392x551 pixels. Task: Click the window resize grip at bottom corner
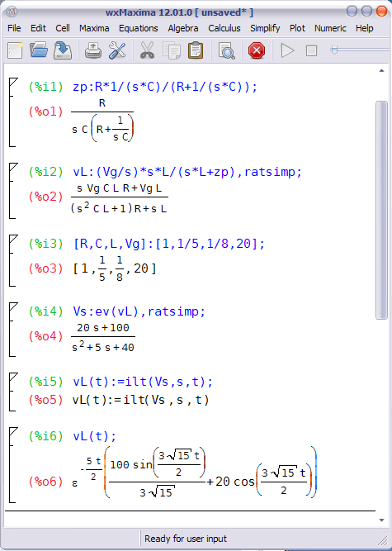(x=382, y=541)
